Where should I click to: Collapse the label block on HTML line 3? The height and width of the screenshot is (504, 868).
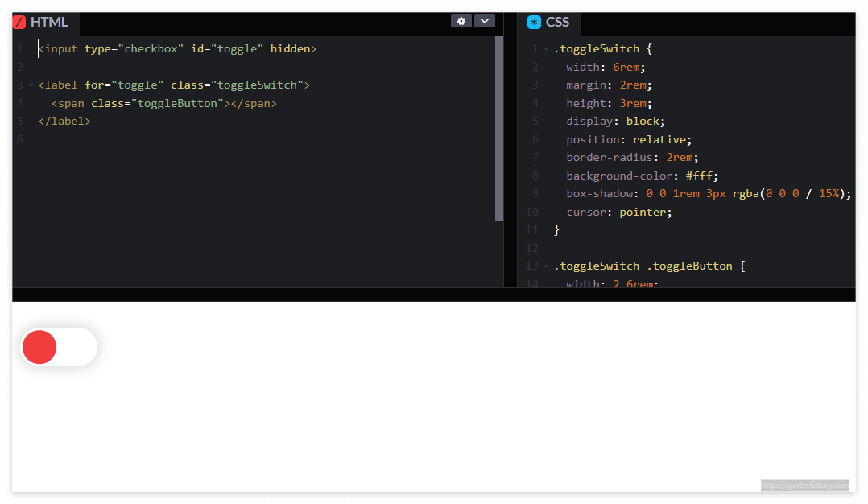[31, 85]
